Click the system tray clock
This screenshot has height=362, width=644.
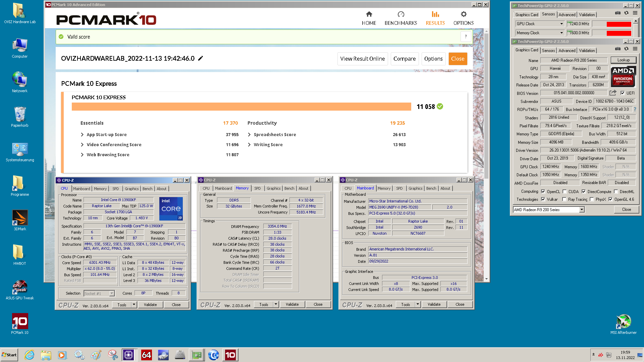[625, 355]
